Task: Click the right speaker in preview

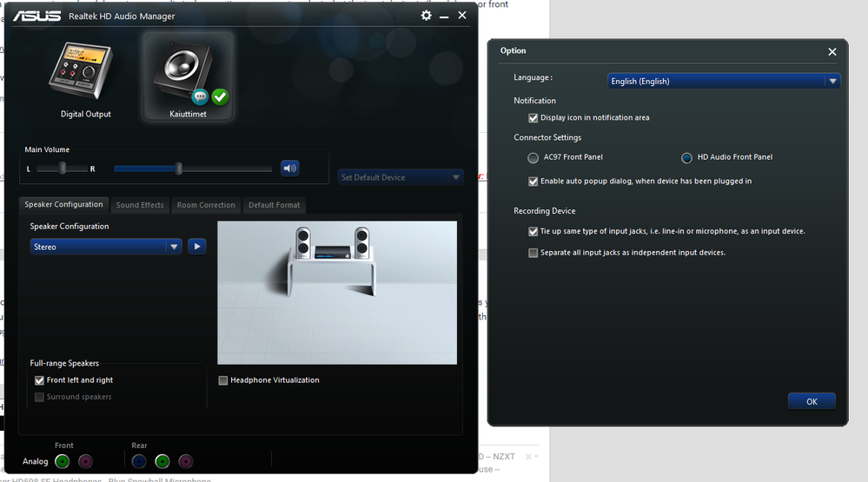Action: coord(361,243)
